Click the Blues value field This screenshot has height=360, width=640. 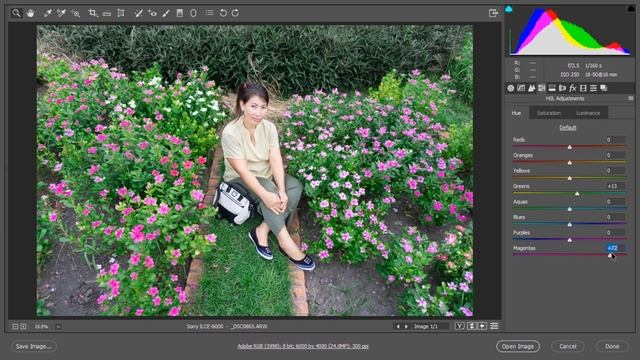[x=615, y=217]
